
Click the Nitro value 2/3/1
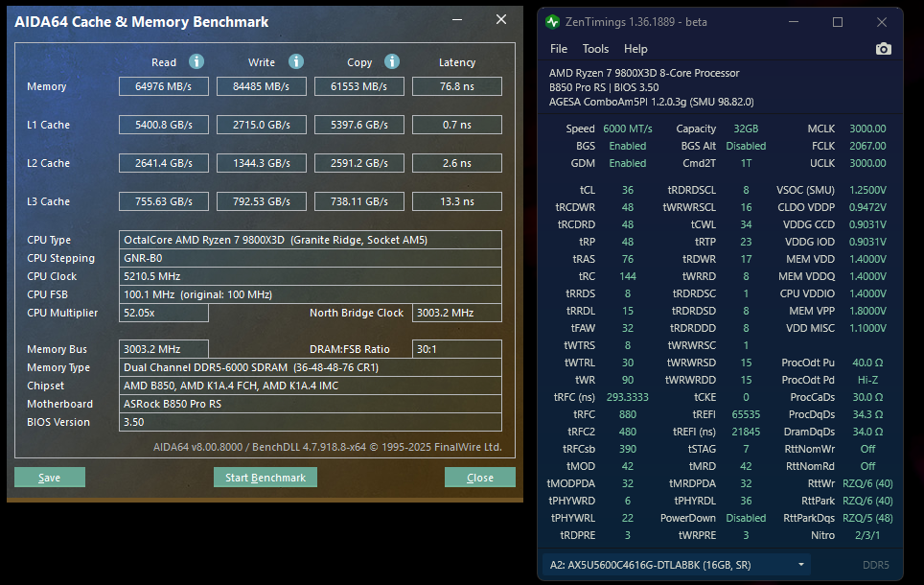pyautogui.click(x=867, y=535)
